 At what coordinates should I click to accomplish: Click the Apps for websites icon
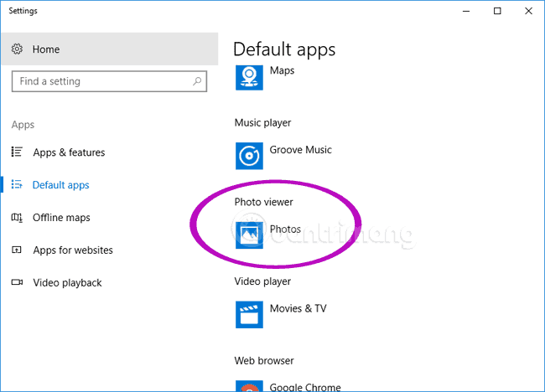[x=17, y=250]
